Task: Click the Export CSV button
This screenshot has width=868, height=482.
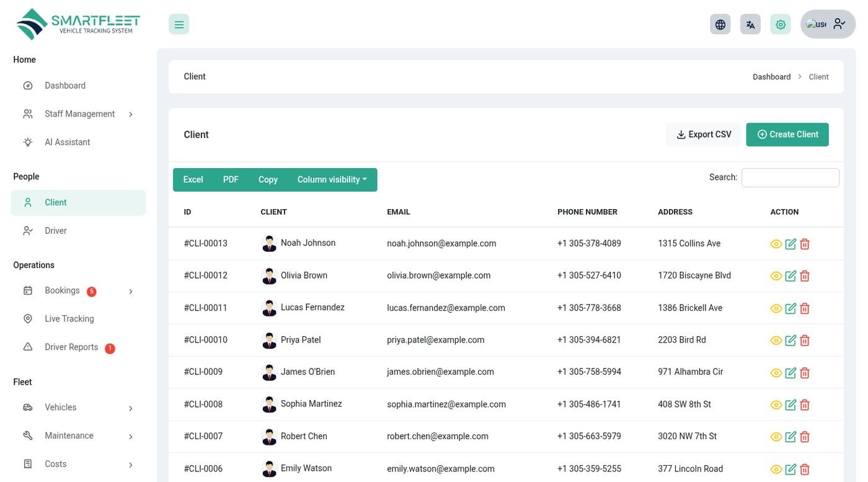Action: pos(704,135)
